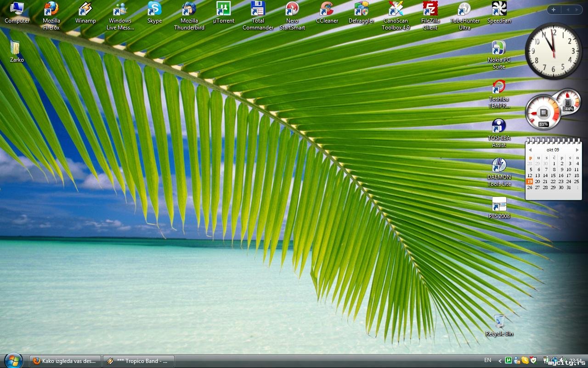
Task: Go to the next month in the calendar gadget
Action: [577, 150]
